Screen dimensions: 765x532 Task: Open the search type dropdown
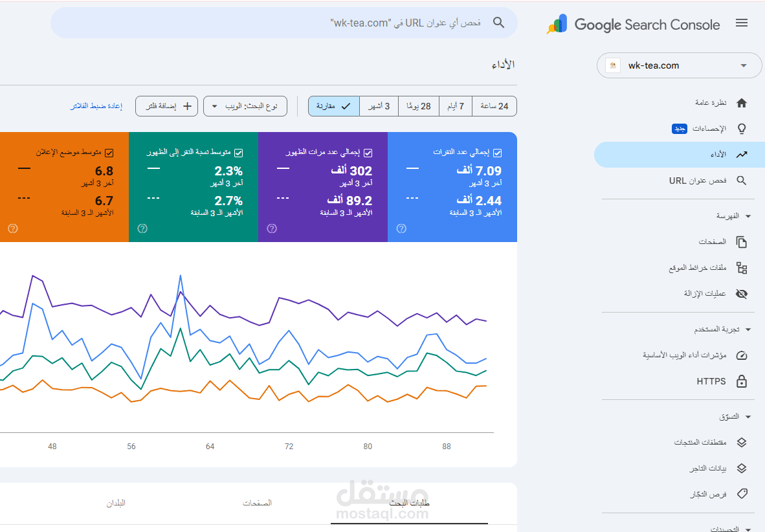click(245, 105)
